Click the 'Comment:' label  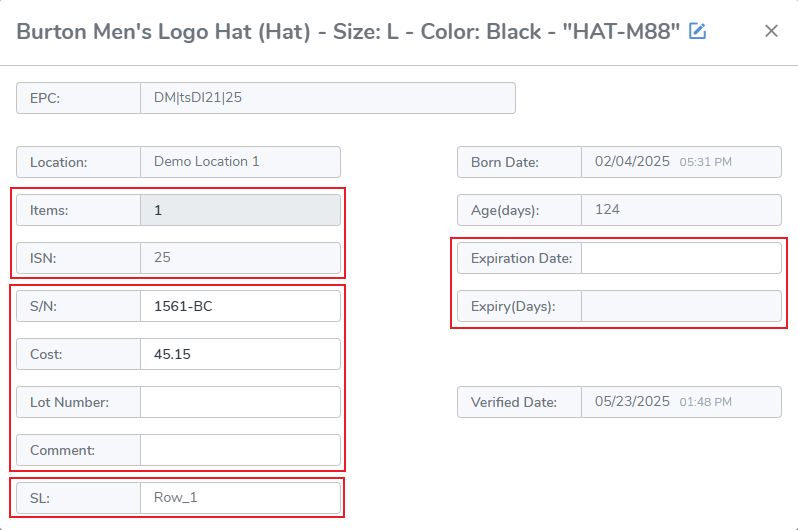click(x=62, y=450)
